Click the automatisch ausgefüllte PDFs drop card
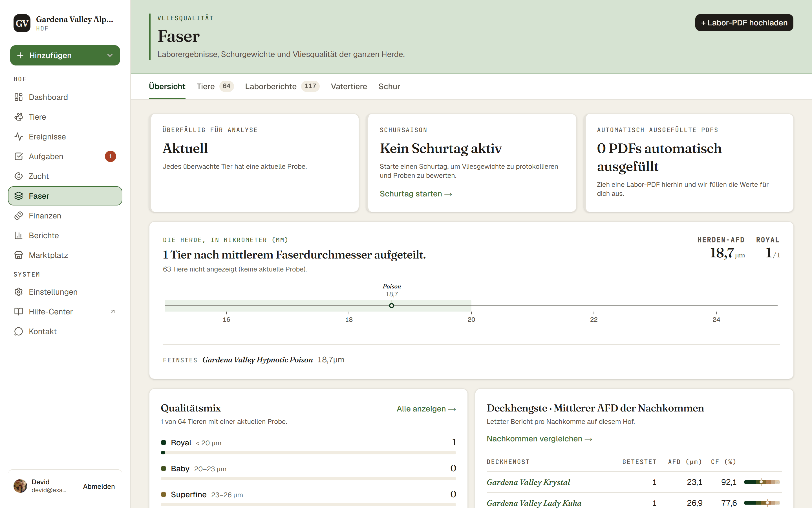 689,163
